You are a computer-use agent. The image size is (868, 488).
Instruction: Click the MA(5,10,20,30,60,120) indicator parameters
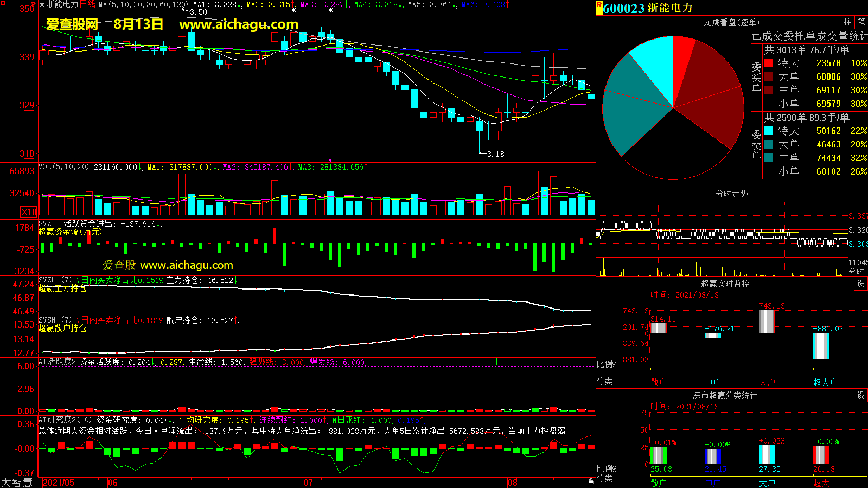pyautogui.click(x=143, y=4)
